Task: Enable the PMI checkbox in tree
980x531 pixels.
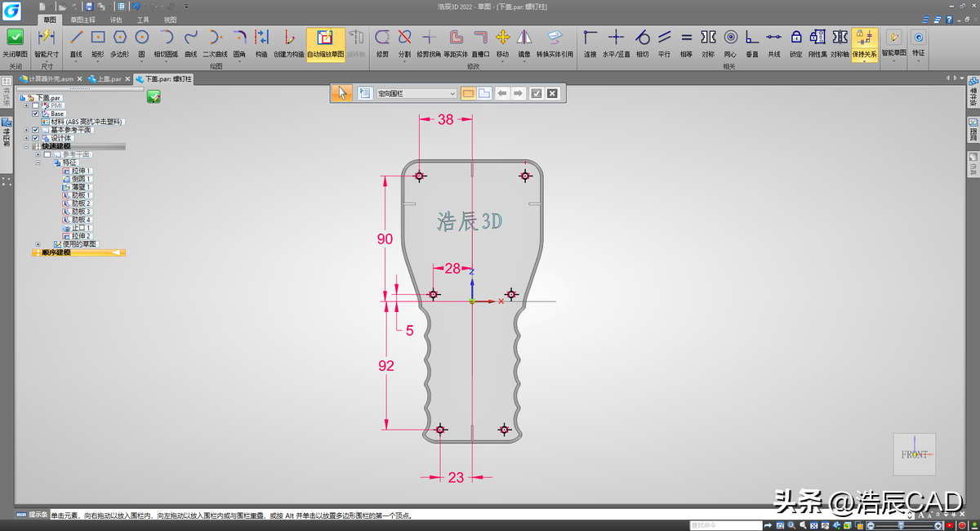Action: click(x=35, y=105)
